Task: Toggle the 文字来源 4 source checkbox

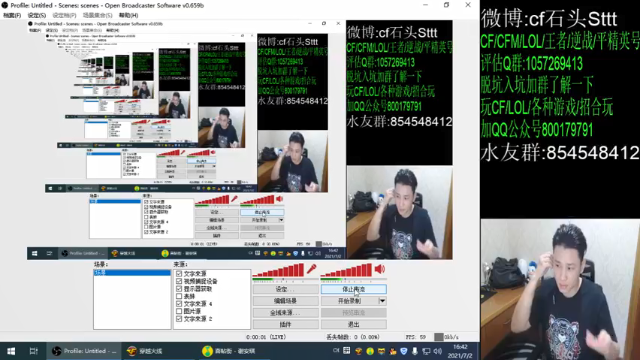Action: pyautogui.click(x=179, y=304)
